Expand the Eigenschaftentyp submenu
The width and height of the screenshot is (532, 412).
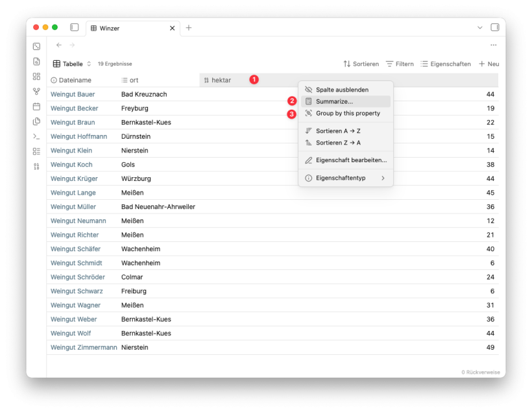[345, 178]
